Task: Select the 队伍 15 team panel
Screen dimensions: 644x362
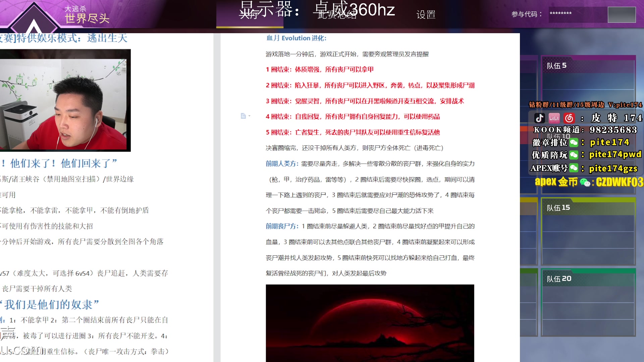Action: [589, 232]
